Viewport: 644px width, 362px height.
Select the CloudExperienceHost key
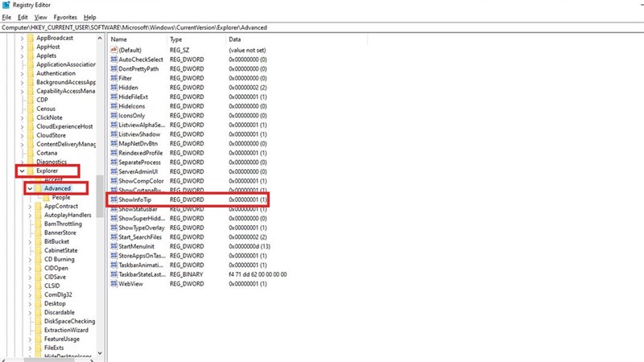64,126
